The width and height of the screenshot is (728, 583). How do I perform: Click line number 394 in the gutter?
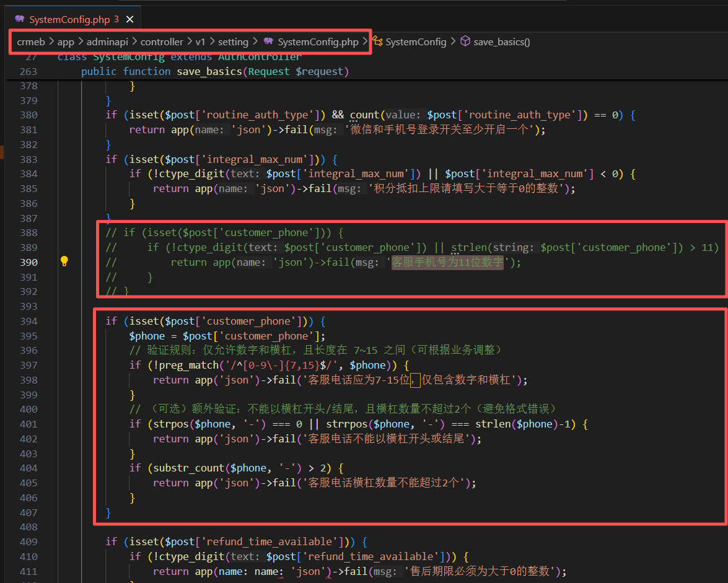click(29, 321)
